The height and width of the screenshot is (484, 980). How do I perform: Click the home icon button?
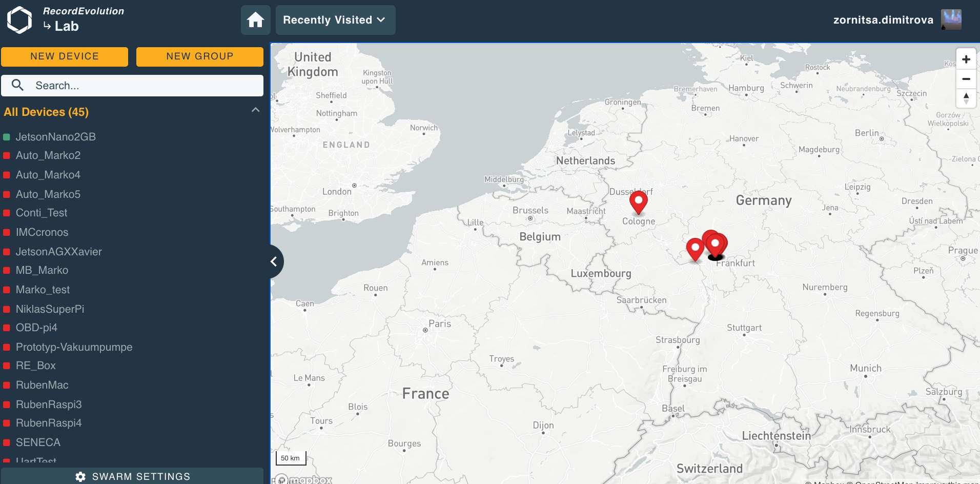[255, 20]
